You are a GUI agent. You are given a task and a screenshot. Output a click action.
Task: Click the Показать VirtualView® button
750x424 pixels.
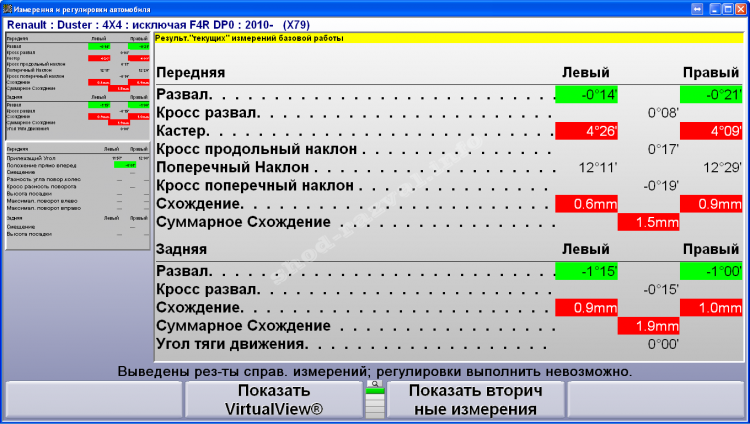(x=274, y=400)
